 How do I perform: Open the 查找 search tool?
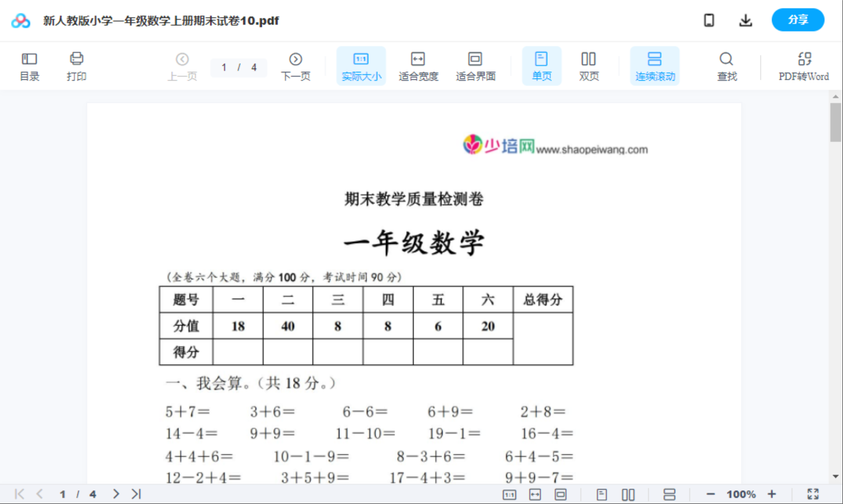click(x=726, y=65)
